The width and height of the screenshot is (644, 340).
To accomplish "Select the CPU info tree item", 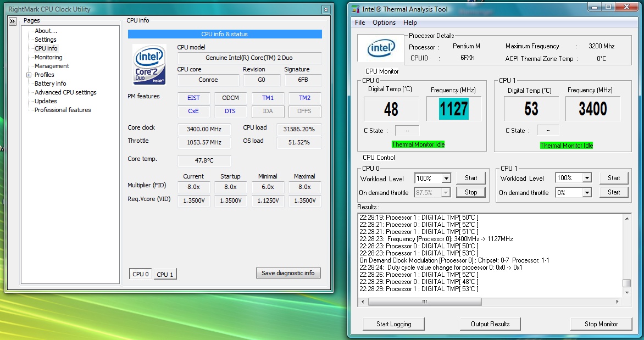I will coord(46,48).
